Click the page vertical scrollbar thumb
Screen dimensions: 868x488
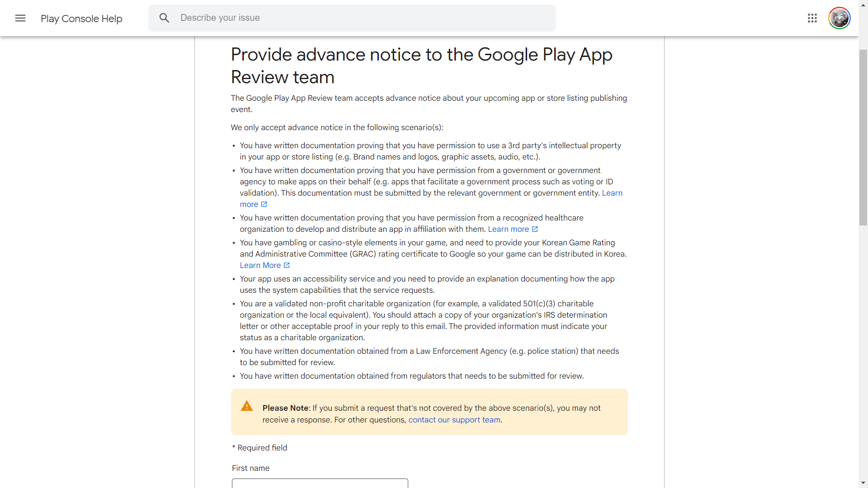coord(863,137)
